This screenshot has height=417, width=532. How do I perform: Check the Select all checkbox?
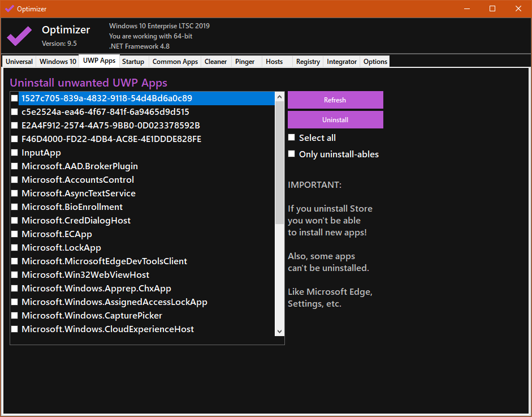coord(292,137)
